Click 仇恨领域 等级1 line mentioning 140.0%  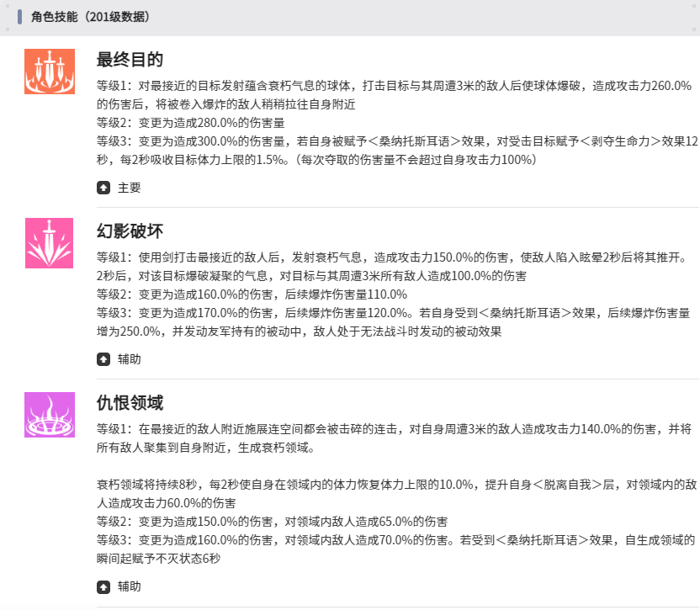coord(395,429)
